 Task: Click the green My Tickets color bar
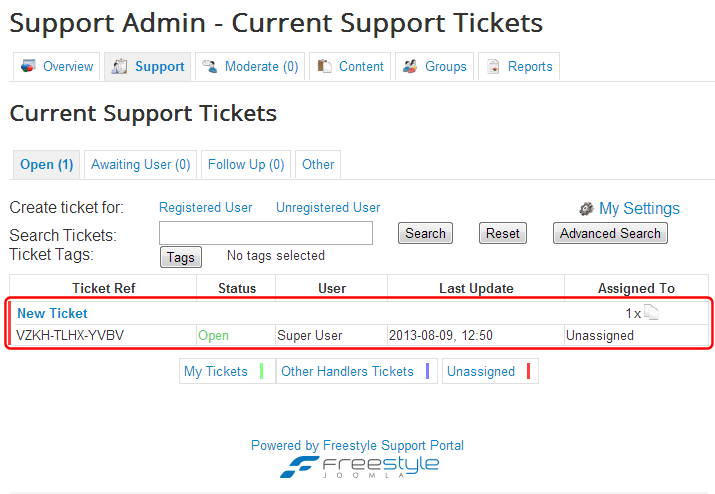pyautogui.click(x=261, y=371)
